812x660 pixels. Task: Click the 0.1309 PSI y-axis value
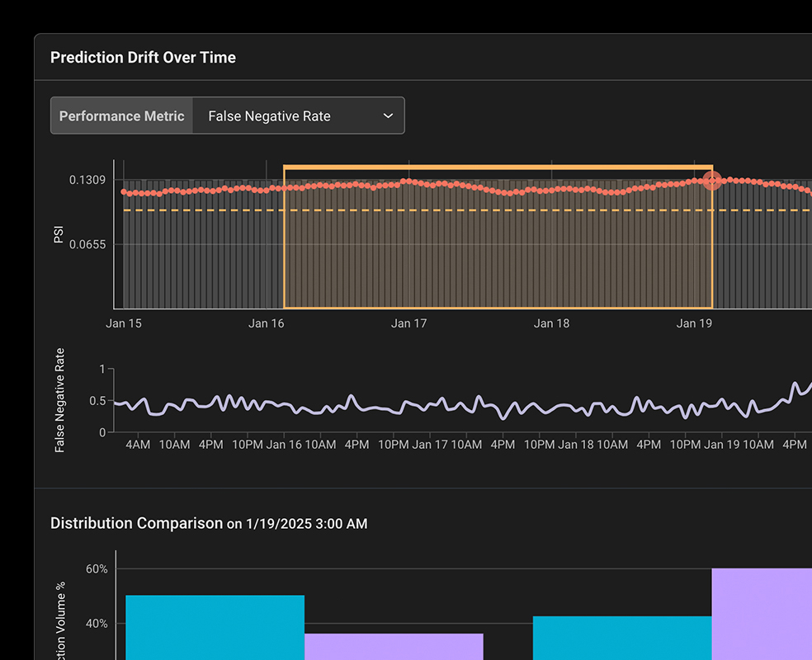(87, 180)
